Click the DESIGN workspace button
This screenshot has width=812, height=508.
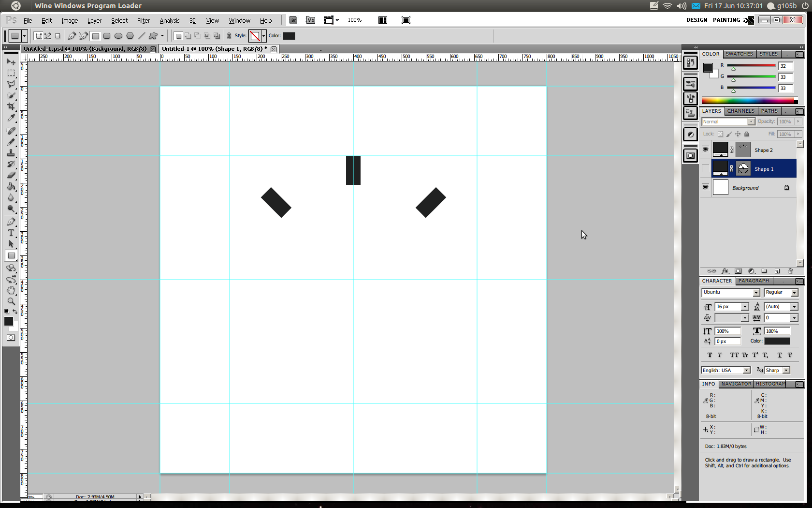coord(696,20)
